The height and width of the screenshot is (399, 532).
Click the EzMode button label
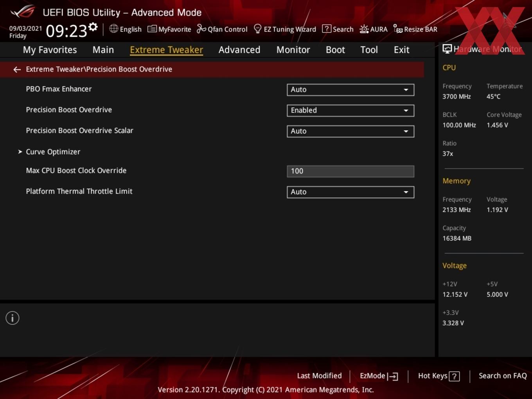(372, 376)
